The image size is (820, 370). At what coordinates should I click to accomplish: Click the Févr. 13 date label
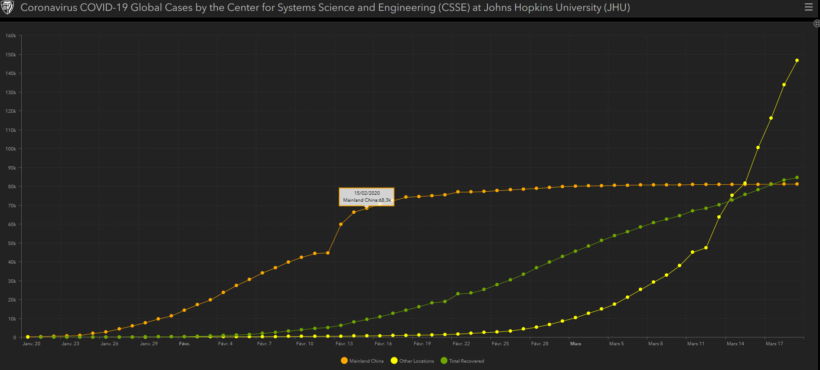click(x=344, y=344)
